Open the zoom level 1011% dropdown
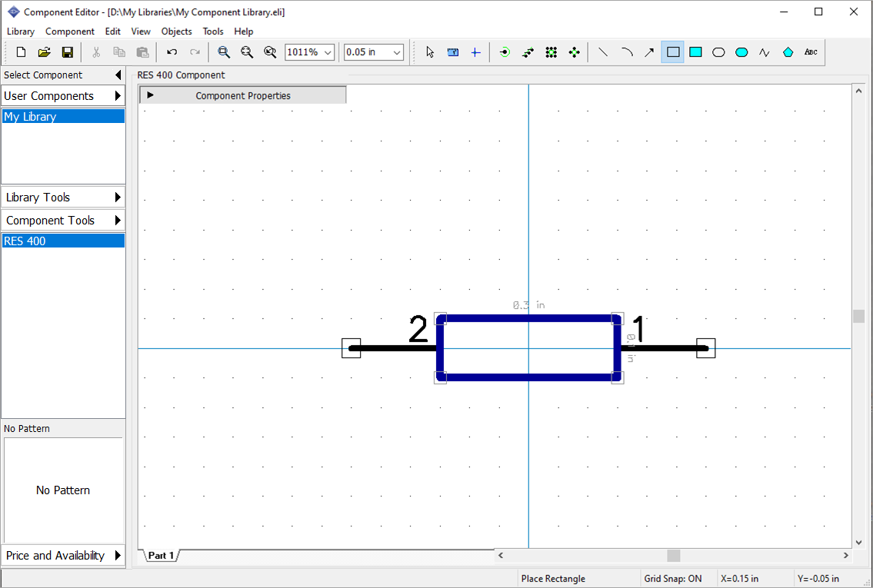Image resolution: width=873 pixels, height=588 pixels. (328, 52)
